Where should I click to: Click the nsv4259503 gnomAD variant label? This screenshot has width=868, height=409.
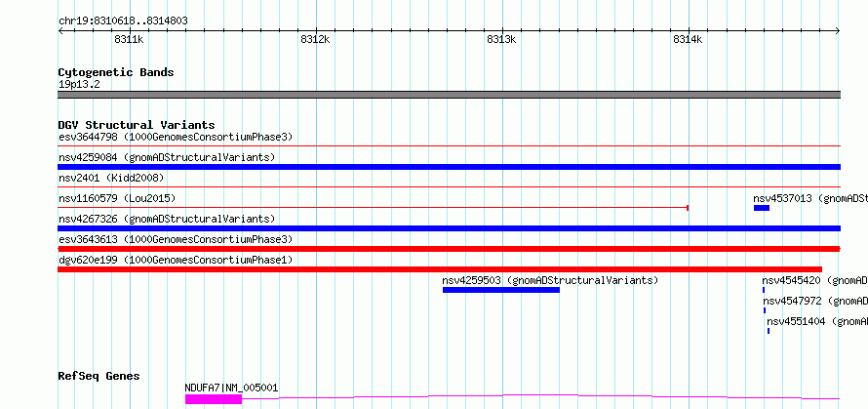click(550, 280)
